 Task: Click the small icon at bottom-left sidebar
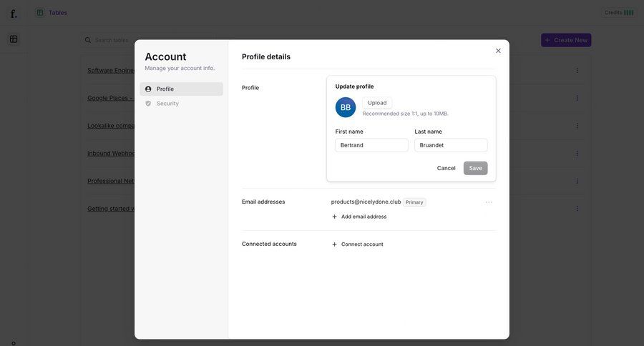(14, 343)
